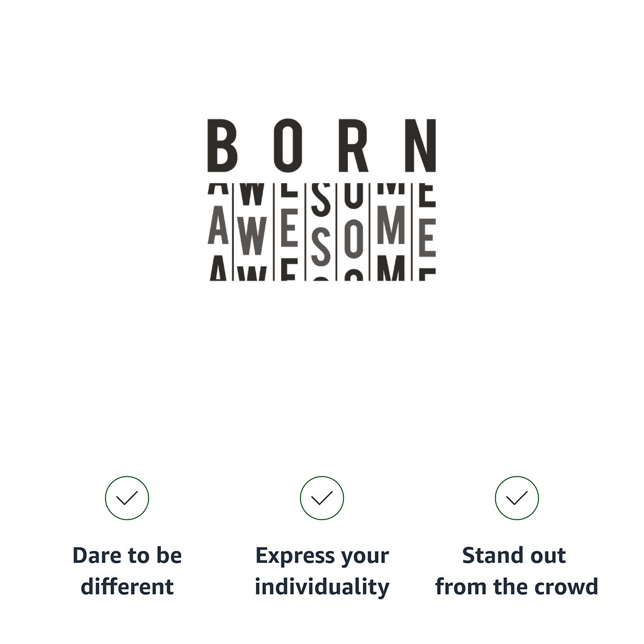Click the checkmark above "Dare to be different"

tap(127, 498)
